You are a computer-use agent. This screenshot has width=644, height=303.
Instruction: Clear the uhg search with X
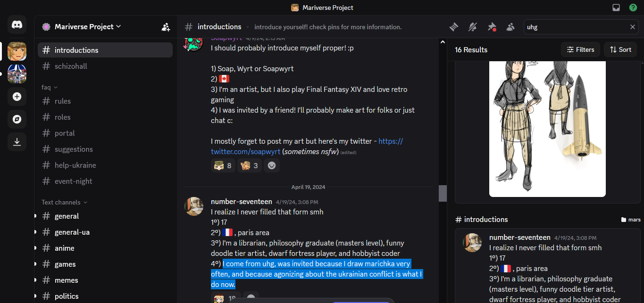[x=633, y=27]
